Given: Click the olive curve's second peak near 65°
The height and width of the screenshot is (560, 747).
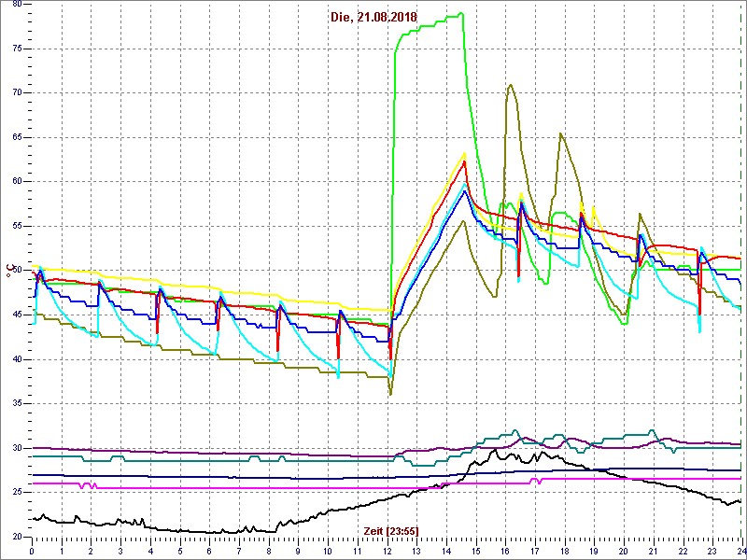Looking at the screenshot, I should coord(560,133).
